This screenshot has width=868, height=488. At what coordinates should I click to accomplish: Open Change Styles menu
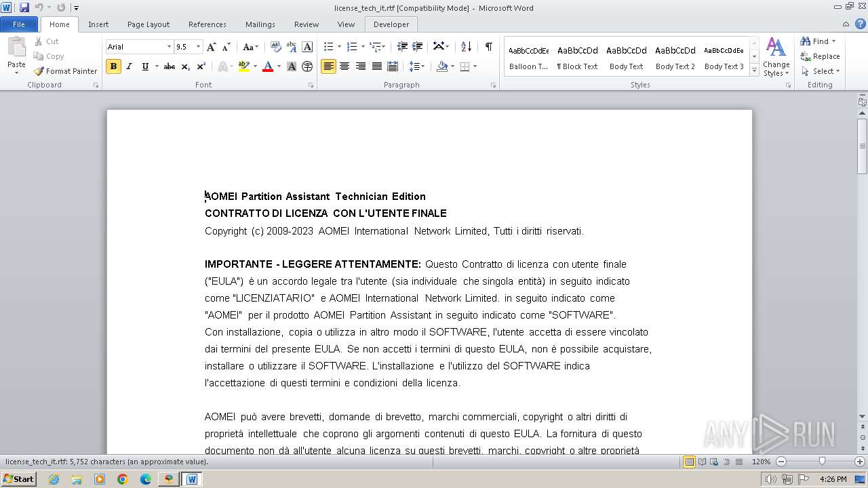(x=776, y=57)
